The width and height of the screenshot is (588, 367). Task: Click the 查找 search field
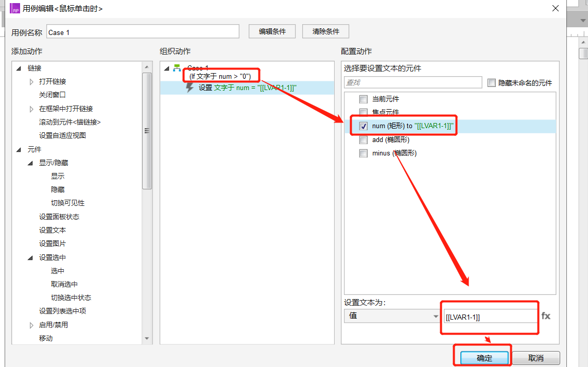pos(413,82)
